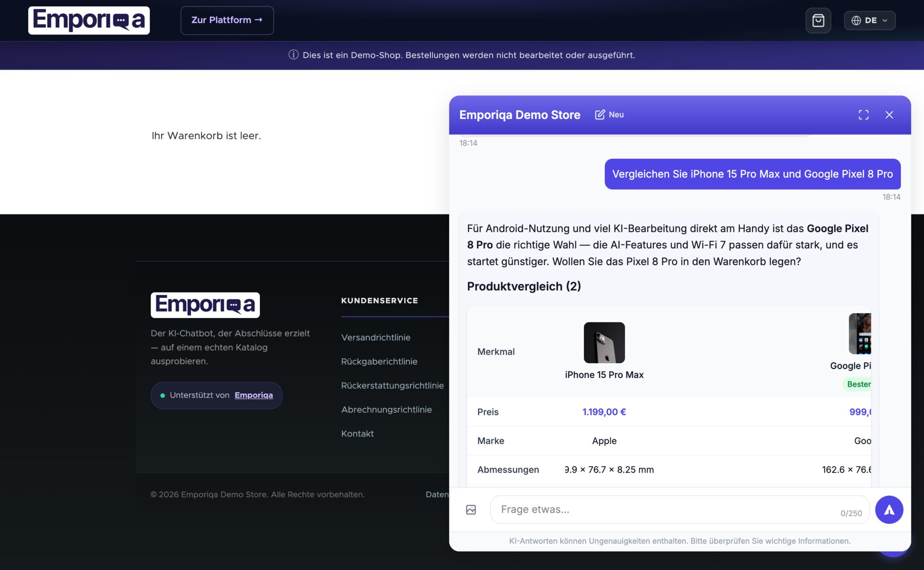924x570 pixels.
Task: Select the Emporiqa Demo Store chat title
Action: point(520,115)
